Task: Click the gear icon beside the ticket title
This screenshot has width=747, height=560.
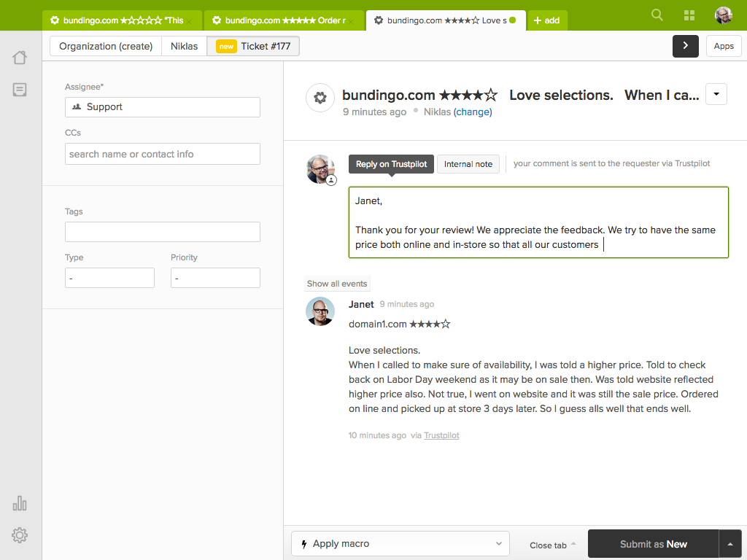Action: point(320,98)
